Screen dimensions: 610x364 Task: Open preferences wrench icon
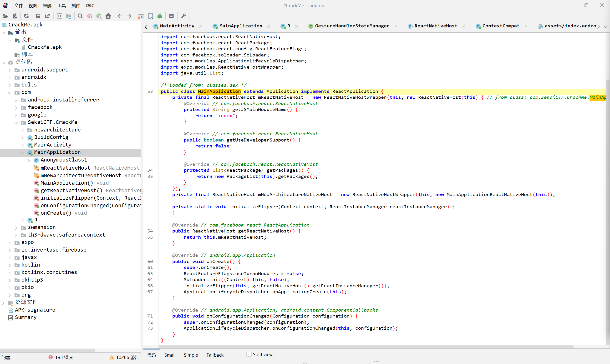(183, 16)
